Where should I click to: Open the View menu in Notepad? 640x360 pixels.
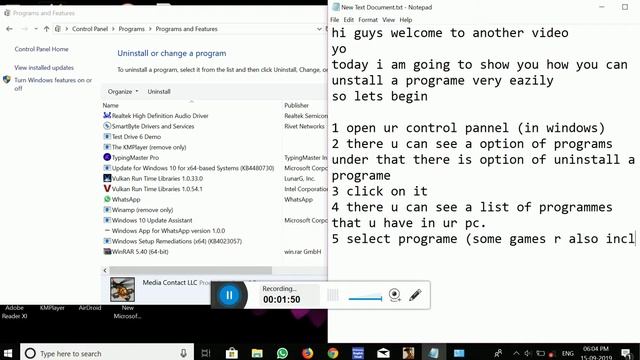pos(388,20)
